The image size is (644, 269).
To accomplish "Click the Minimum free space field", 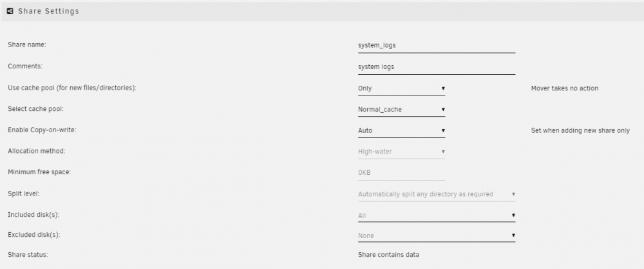I will pos(402,173).
